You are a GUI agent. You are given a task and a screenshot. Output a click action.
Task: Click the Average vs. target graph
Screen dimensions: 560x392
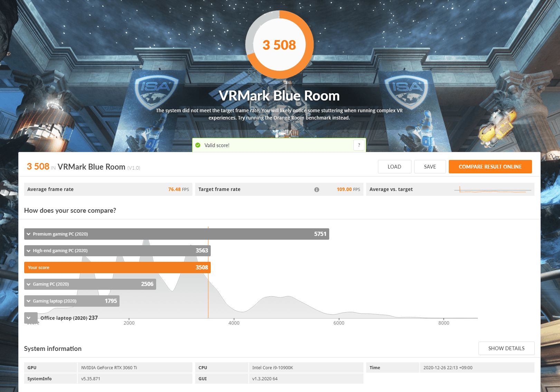click(493, 190)
